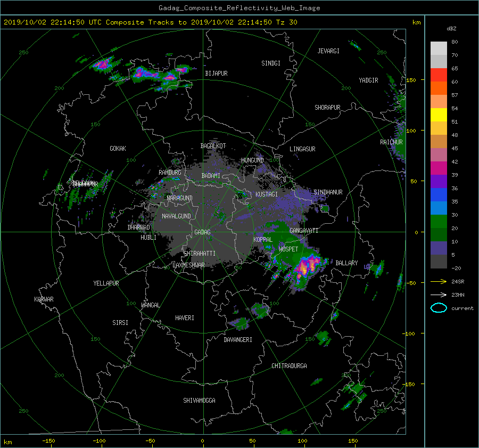Click the SHIRAHATTI city label
Image resolution: width=479 pixels, height=448 pixels.
click(x=200, y=254)
